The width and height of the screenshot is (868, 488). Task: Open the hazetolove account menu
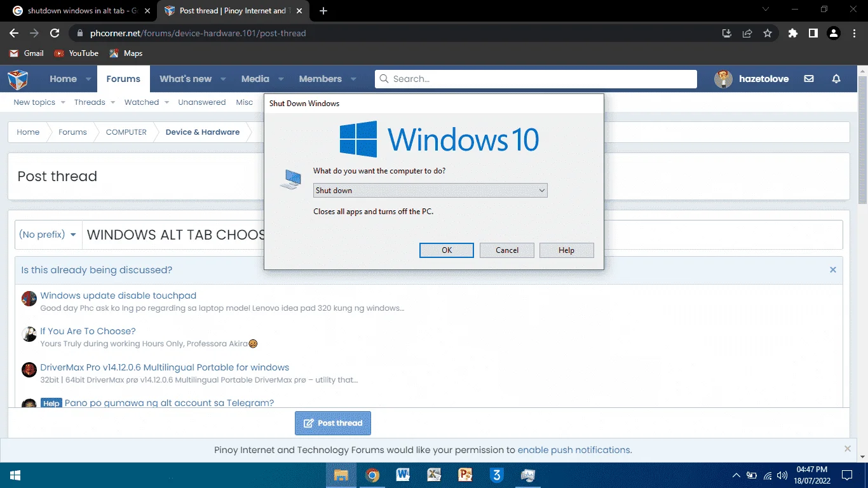[752, 79]
